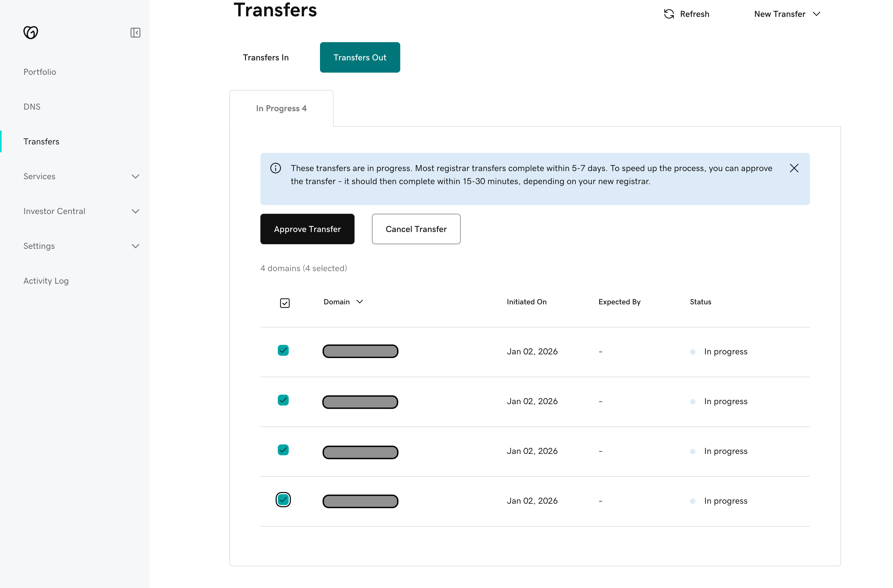The height and width of the screenshot is (588, 893).
Task: Dismiss the transfers info banner
Action: [794, 168]
